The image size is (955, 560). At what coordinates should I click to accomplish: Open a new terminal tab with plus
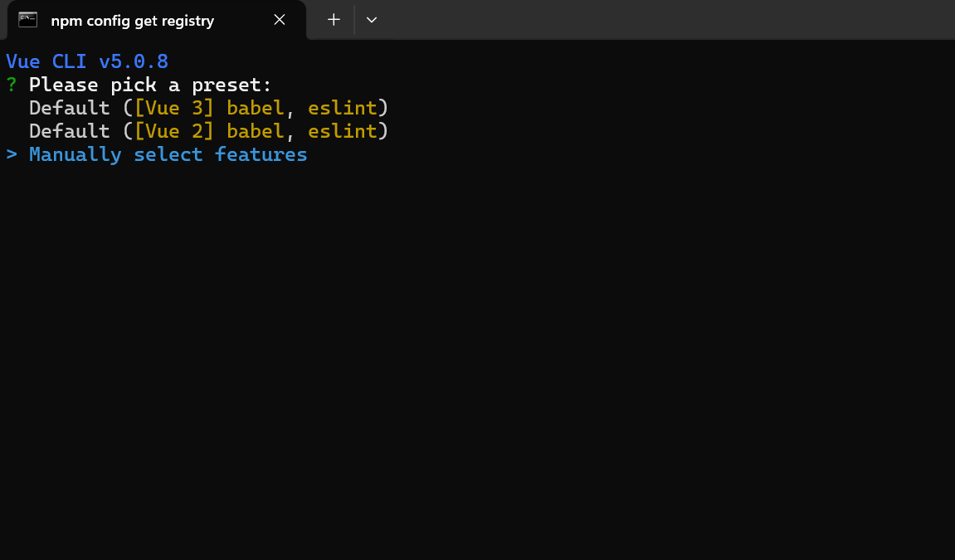click(334, 20)
